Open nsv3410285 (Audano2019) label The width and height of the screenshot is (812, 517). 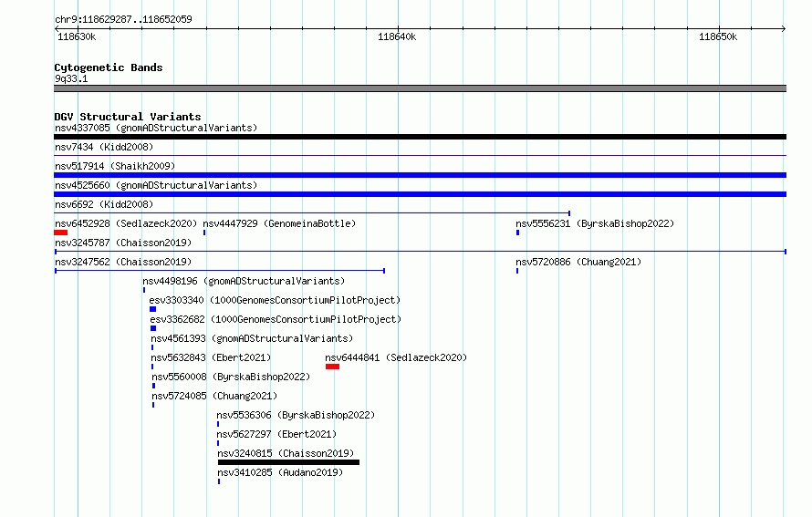(280, 472)
